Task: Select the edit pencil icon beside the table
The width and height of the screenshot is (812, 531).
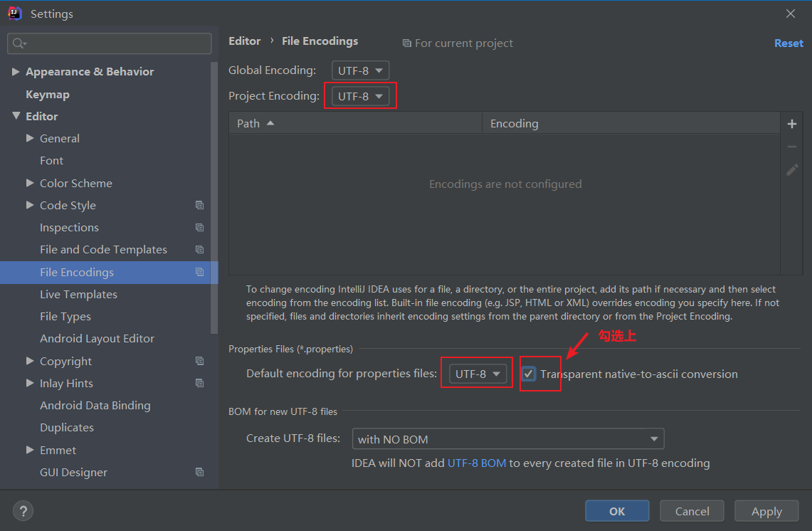Action: (791, 169)
